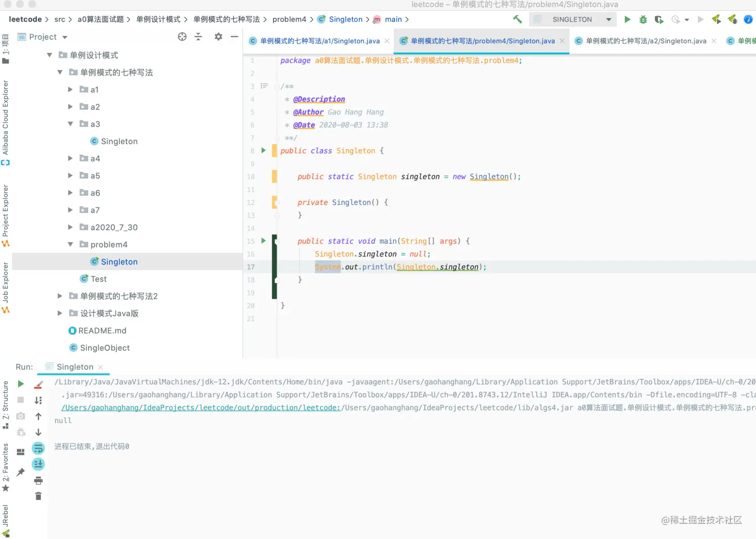Click the src breadcrumb in navigation bar
The width and height of the screenshot is (756, 539).
[59, 19]
